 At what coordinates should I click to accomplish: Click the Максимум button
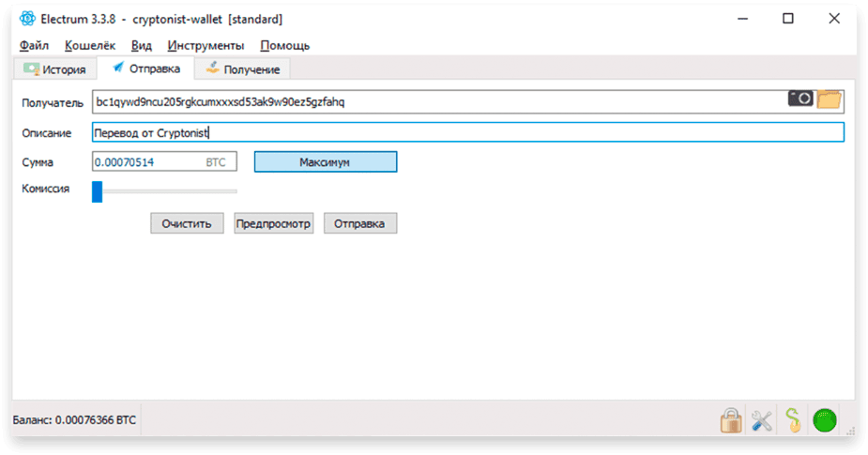(x=326, y=162)
